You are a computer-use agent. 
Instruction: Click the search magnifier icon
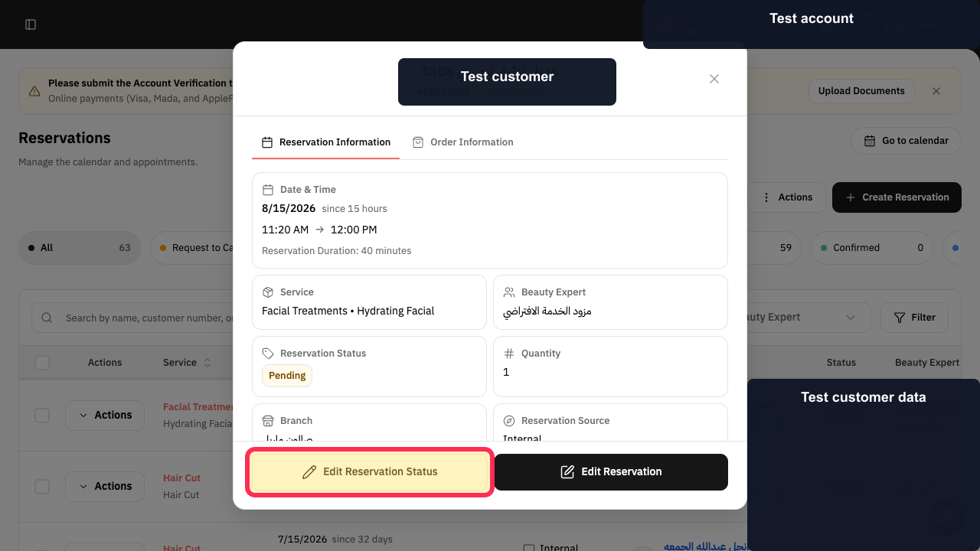point(47,318)
